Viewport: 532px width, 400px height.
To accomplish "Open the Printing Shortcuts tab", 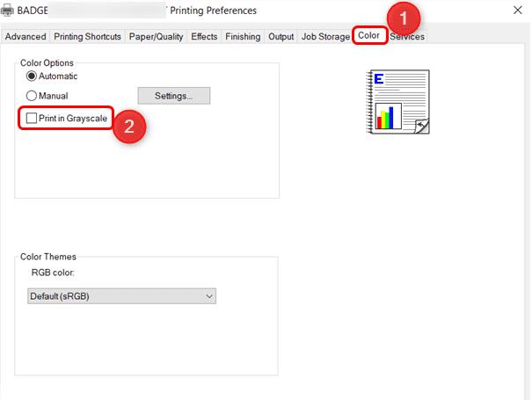I will pyautogui.click(x=87, y=37).
